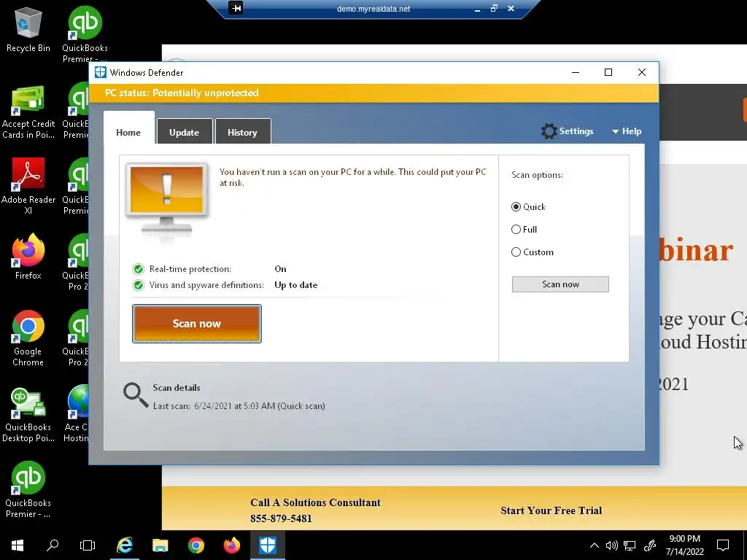Click the pen input tray icon
This screenshot has height=560, width=747.
(650, 545)
